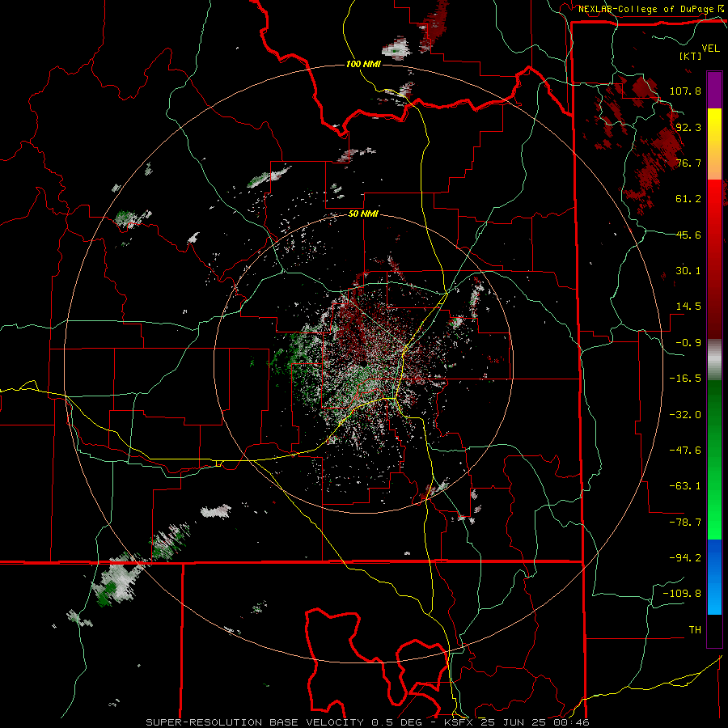Select the -0.9 velocity scale value
The height and width of the screenshot is (728, 728).
pos(688,343)
